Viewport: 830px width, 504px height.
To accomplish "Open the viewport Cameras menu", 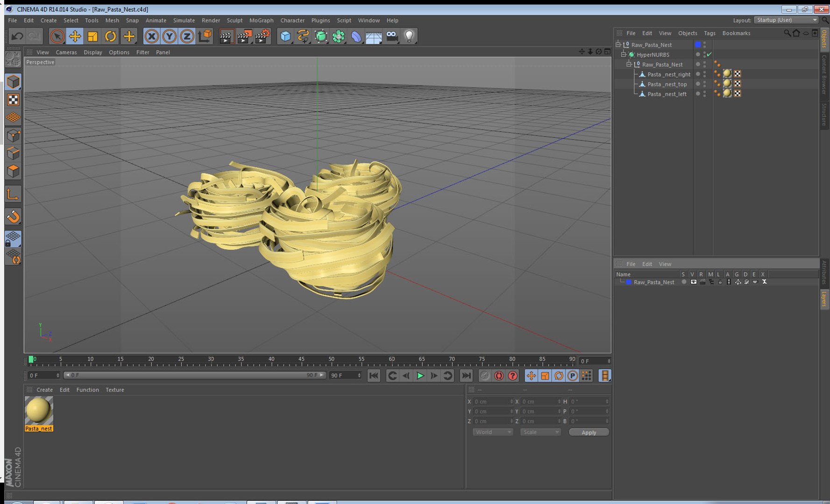I will coord(66,52).
